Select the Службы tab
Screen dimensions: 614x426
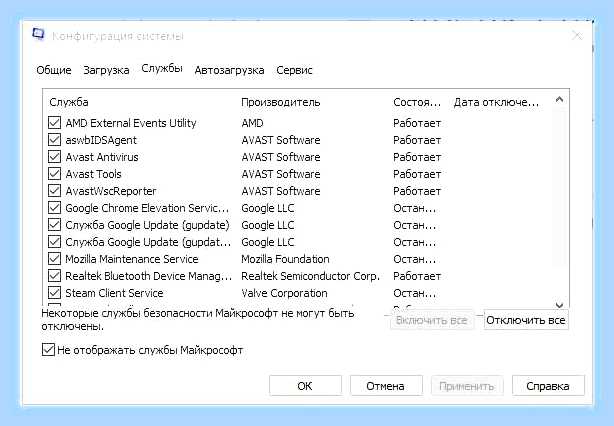coord(162,69)
